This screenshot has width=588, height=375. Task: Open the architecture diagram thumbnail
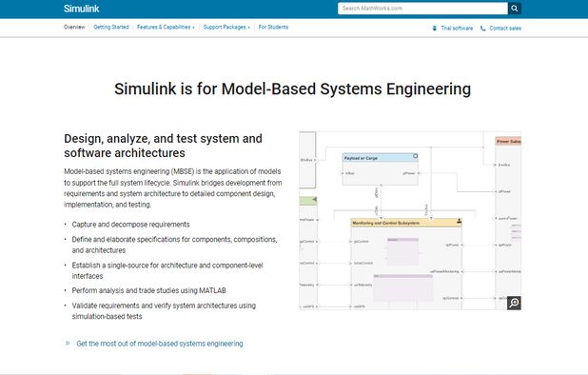click(x=410, y=221)
